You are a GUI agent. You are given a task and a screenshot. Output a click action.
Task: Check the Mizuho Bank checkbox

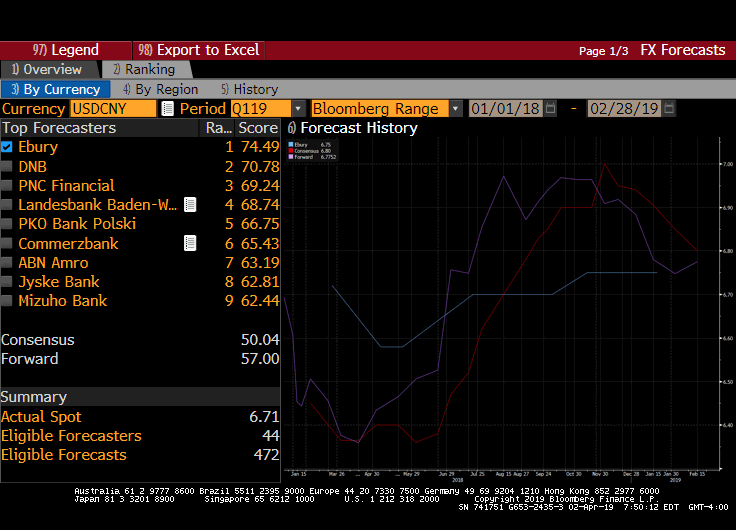(x=7, y=301)
